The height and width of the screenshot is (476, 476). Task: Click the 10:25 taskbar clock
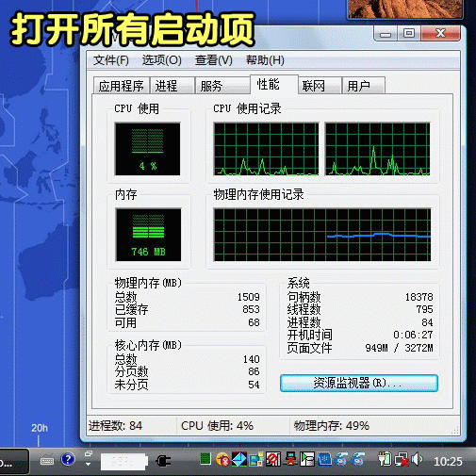point(448,462)
